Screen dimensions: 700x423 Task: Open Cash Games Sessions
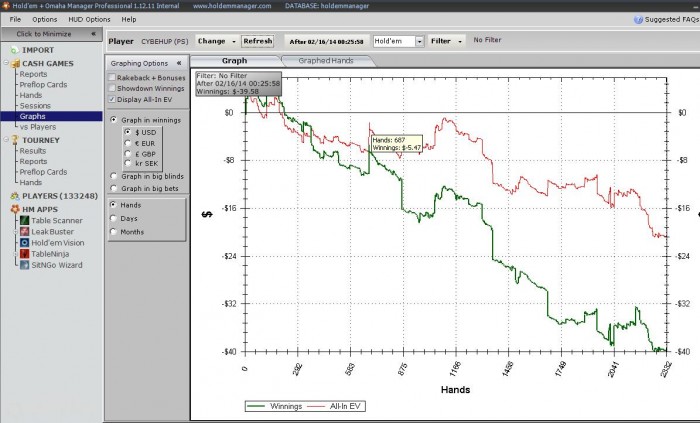point(35,106)
